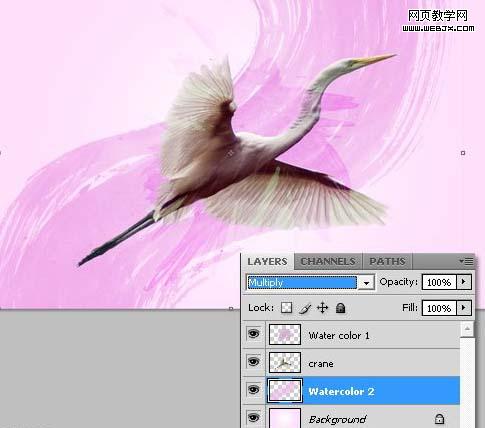Viewport: 485px width, 428px height.
Task: Select the Watercolor 2 layer thumbnail
Action: [x=285, y=390]
